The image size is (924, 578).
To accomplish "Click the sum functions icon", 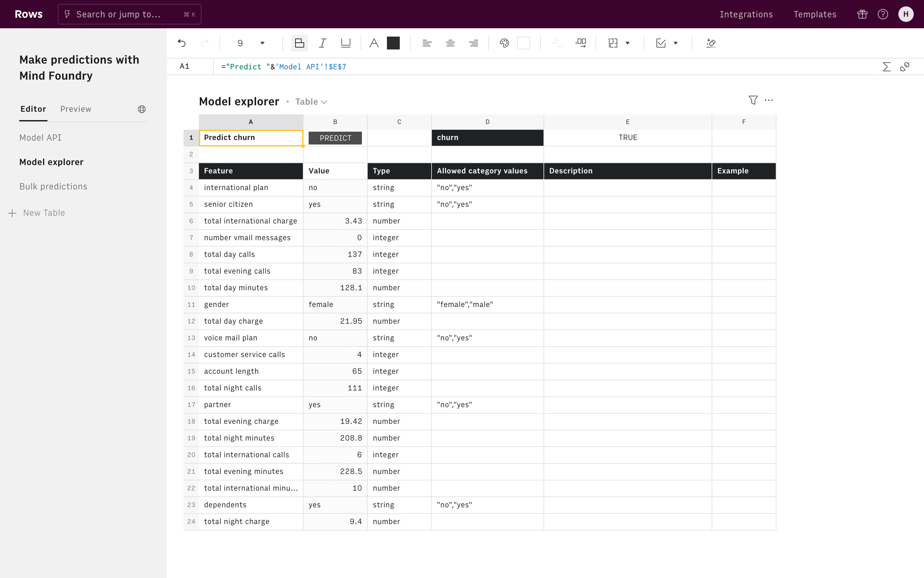I will [886, 67].
